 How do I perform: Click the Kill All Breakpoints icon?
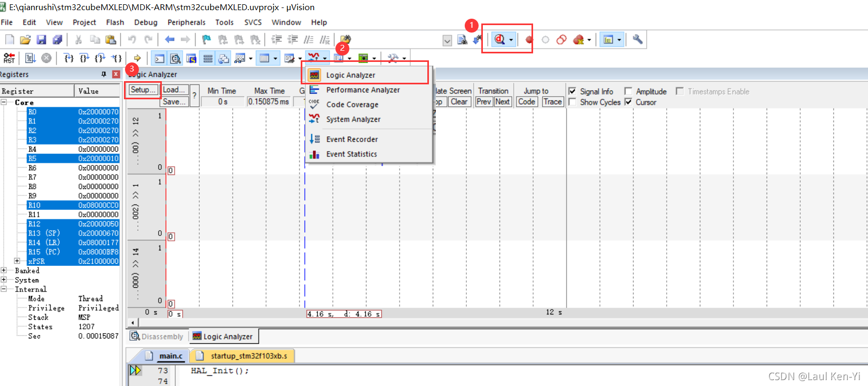pos(578,40)
